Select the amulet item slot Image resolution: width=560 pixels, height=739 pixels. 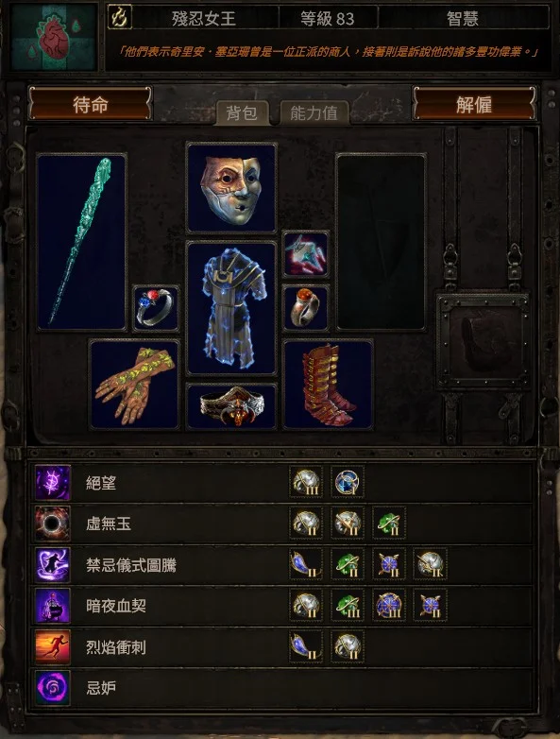pyautogui.click(x=306, y=255)
